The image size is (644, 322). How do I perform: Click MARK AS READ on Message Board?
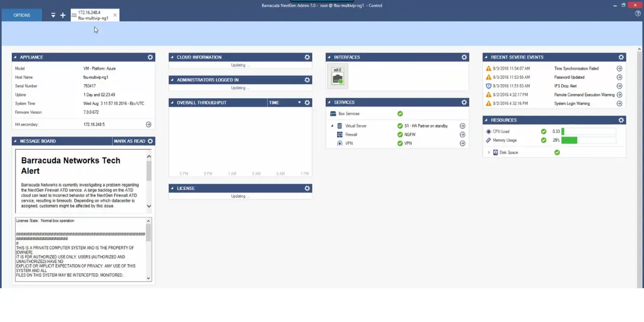point(129,141)
